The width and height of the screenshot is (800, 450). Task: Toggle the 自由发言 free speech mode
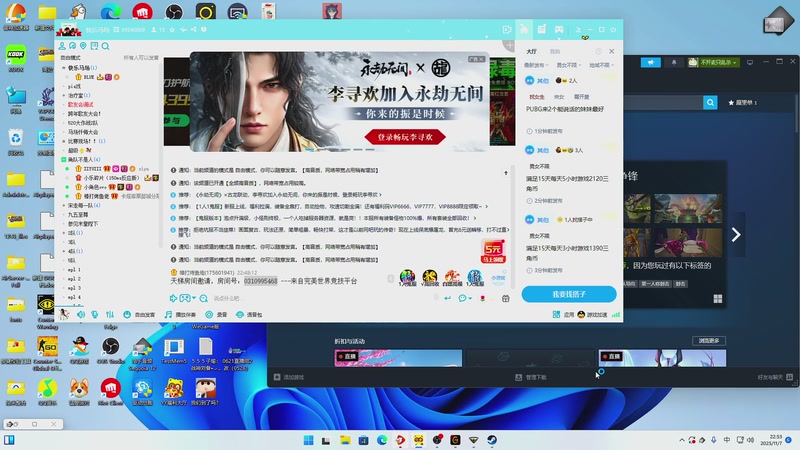pos(139,314)
